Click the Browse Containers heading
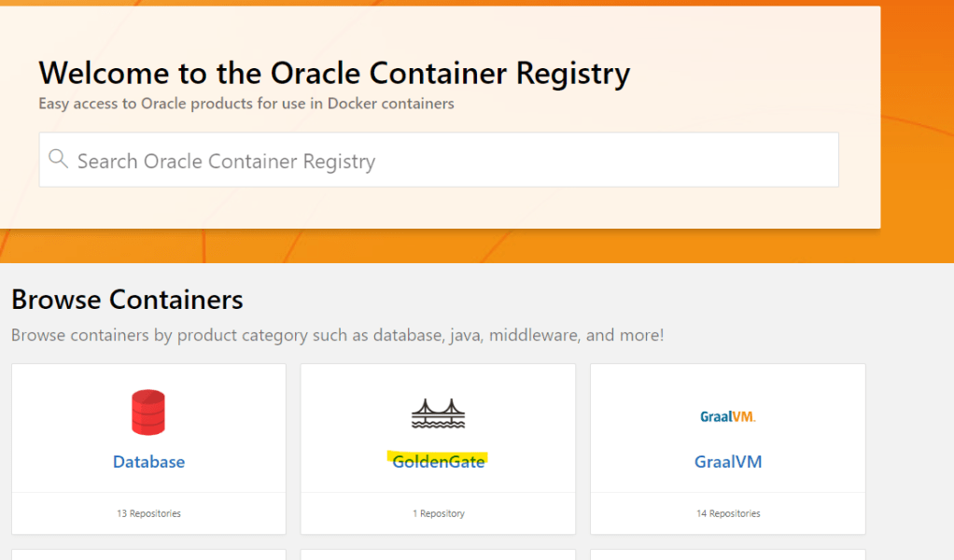Viewport: 954px width, 560px height. click(x=127, y=300)
